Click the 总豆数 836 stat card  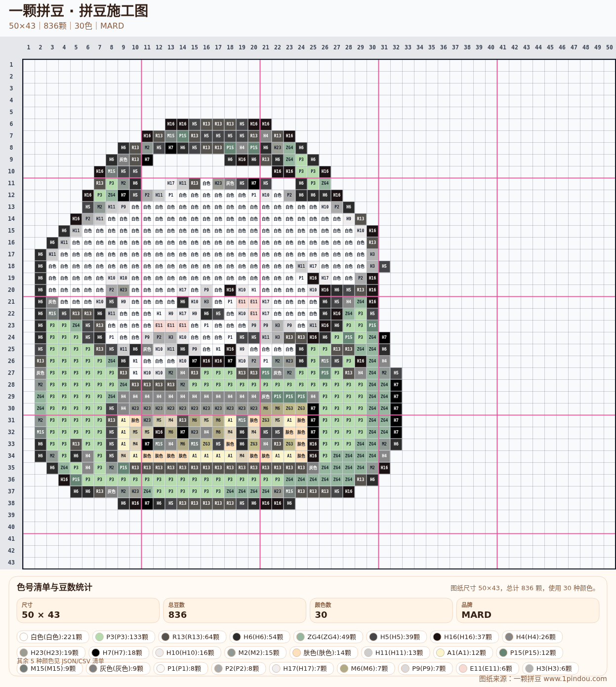(x=235, y=611)
